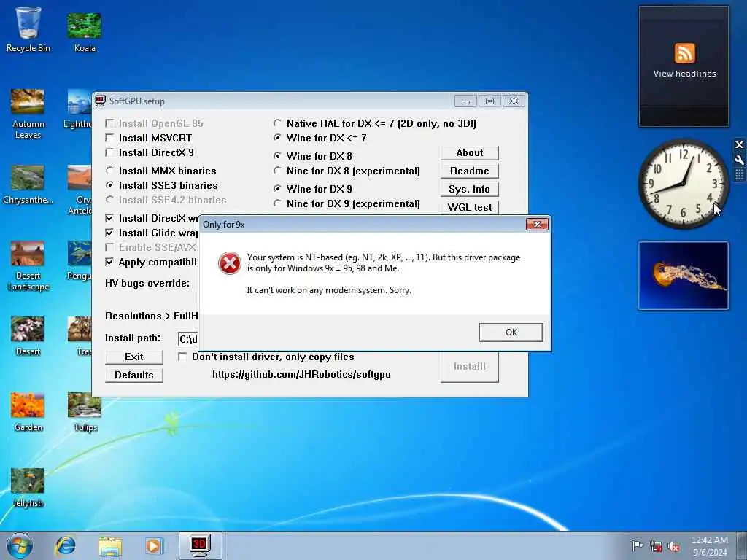This screenshot has width=747, height=560.
Task: Click the WGL test button
Action: [x=470, y=207]
